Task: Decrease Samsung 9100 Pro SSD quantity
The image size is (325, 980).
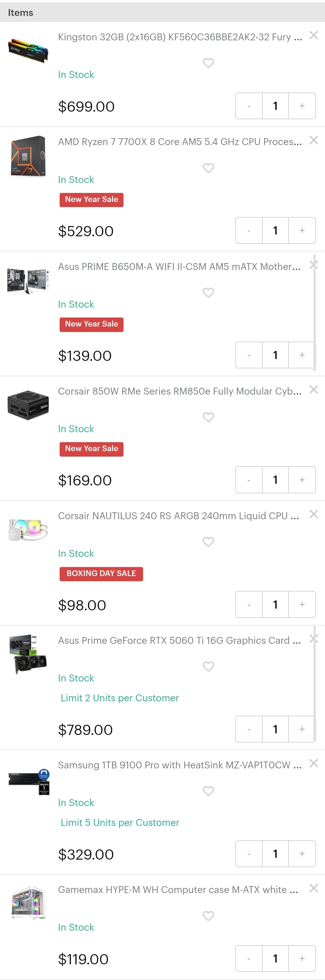Action: point(249,854)
